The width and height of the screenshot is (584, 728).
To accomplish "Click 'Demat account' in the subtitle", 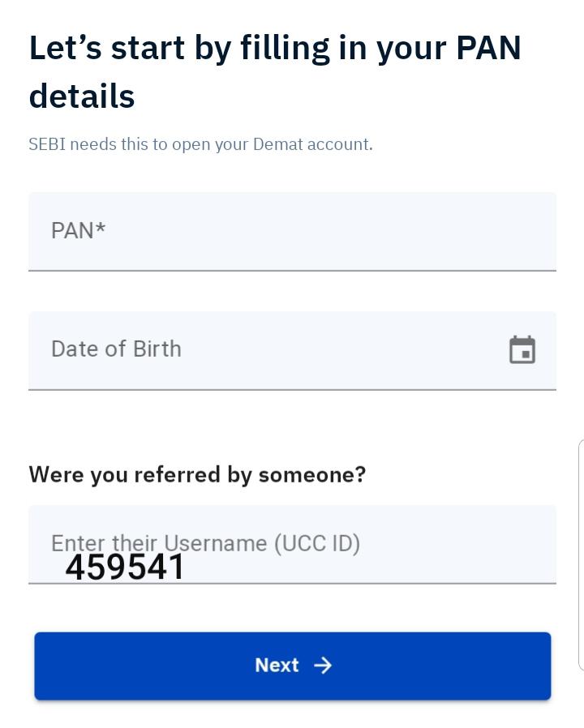I will [312, 144].
